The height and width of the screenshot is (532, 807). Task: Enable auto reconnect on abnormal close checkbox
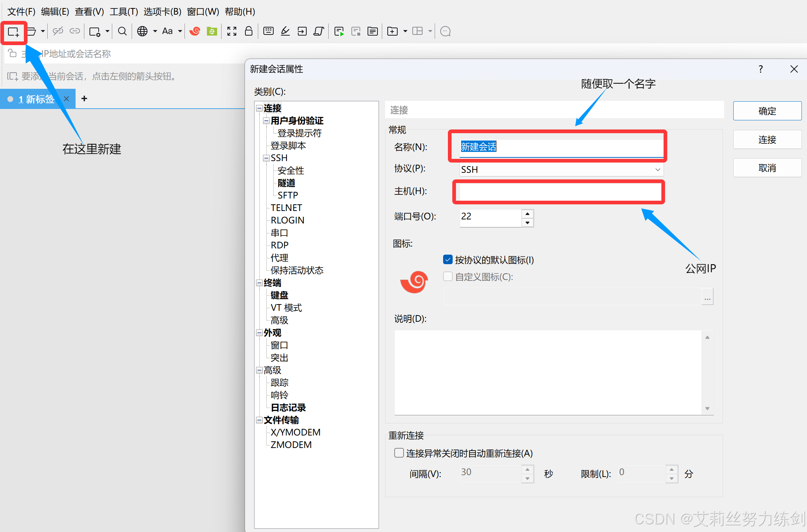399,453
